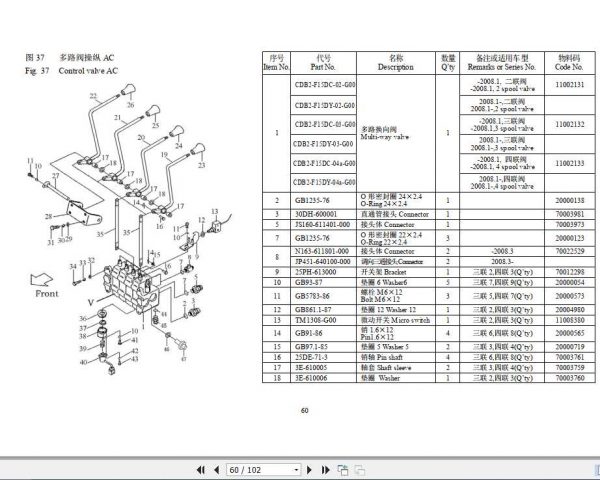Click the 'Part No.' column header
The height and width of the screenshot is (480, 600).
pos(323,63)
